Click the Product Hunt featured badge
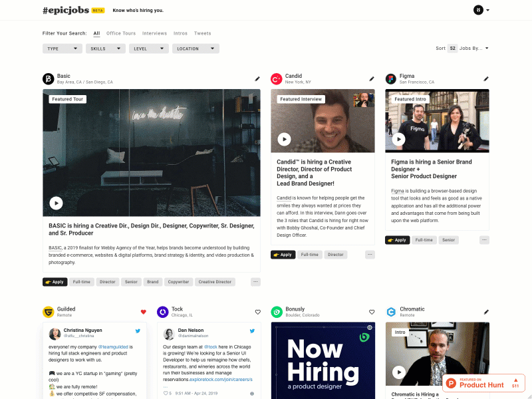The image size is (532, 399). tap(483, 383)
